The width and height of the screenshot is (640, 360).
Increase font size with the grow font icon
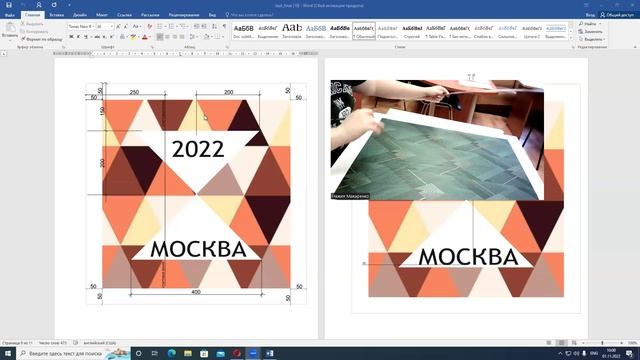tap(118, 27)
